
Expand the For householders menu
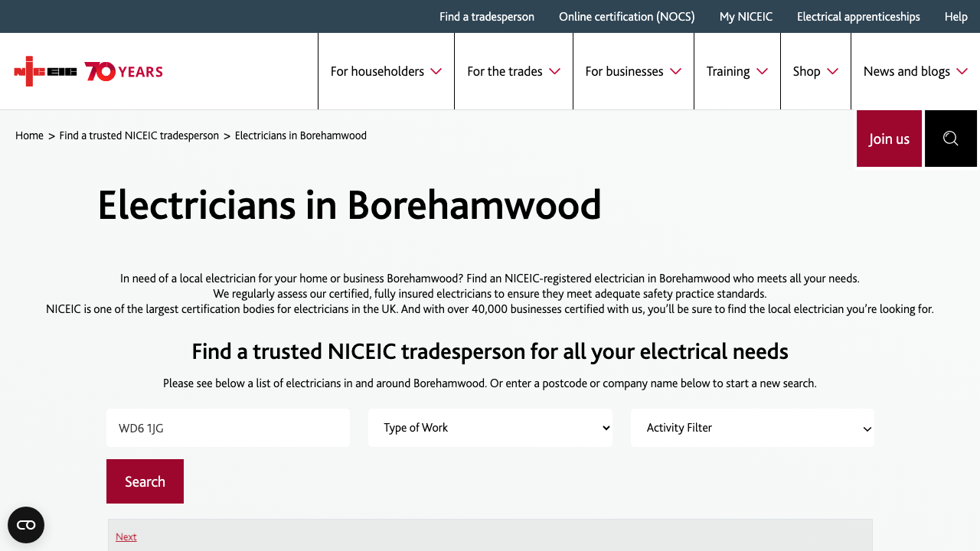(386, 71)
